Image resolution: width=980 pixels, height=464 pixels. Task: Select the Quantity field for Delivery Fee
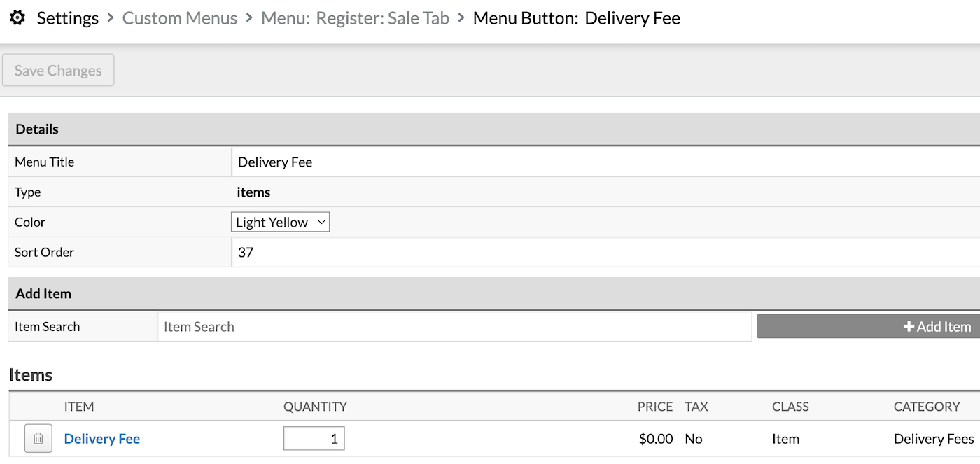[x=314, y=439]
